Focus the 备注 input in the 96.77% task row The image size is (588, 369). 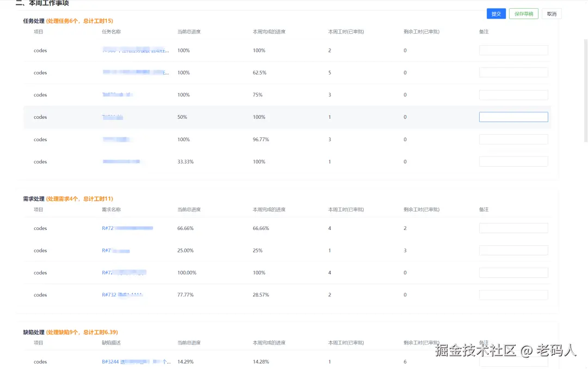[513, 140]
